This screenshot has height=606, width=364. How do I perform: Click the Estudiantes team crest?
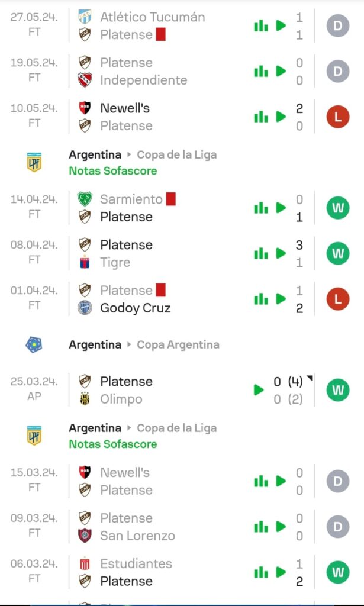[85, 564]
